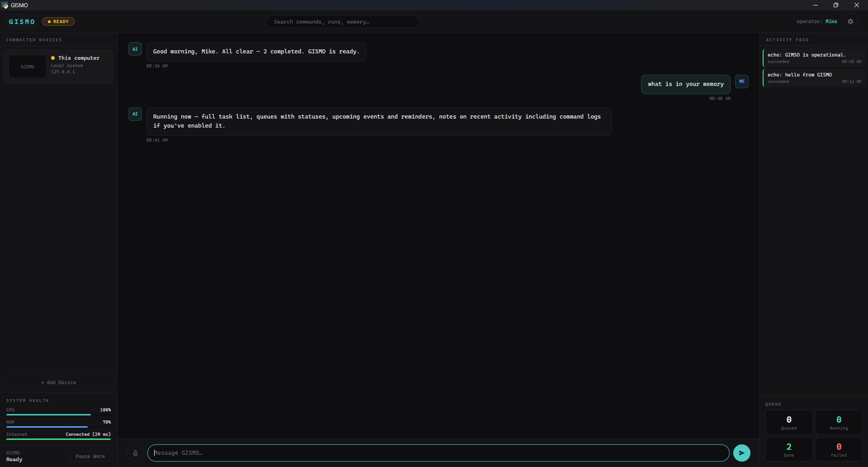Open the Done count tile

click(x=789, y=449)
